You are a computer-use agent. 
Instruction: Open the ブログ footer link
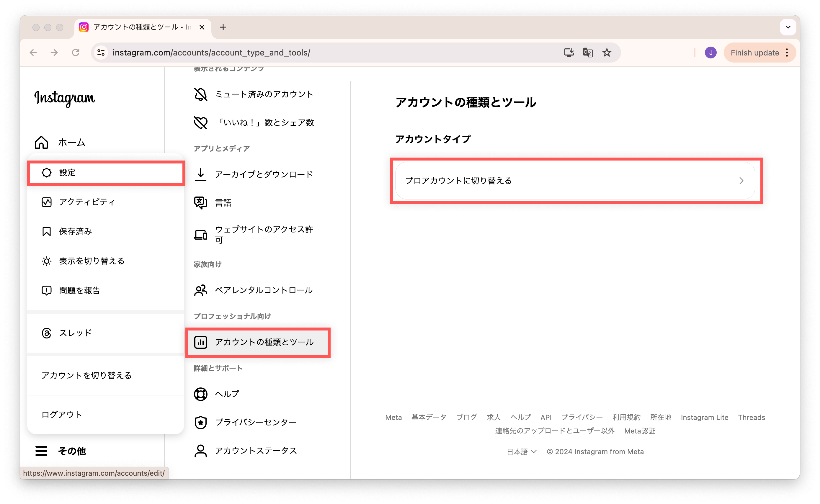[x=467, y=417]
